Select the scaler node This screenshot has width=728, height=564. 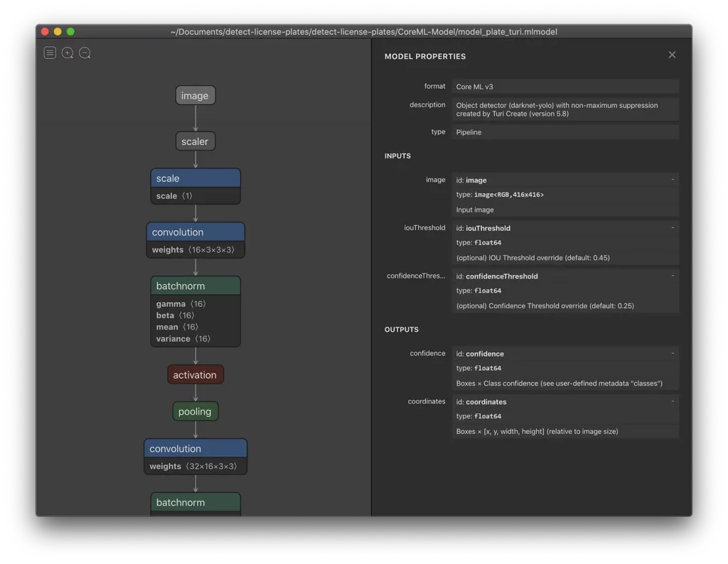(195, 141)
